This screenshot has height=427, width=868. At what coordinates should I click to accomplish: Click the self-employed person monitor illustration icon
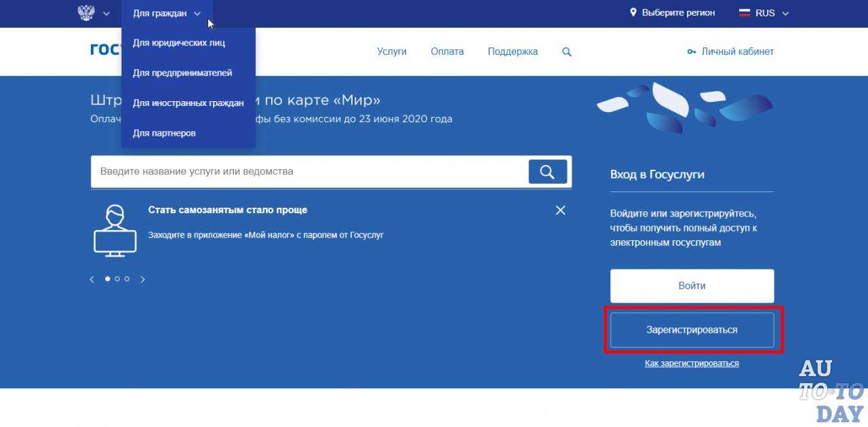tap(115, 230)
